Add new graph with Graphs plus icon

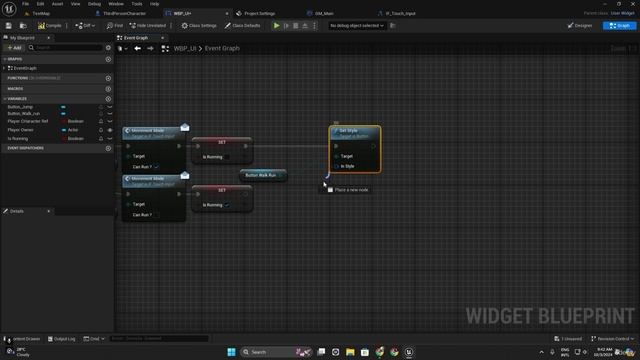[108, 59]
